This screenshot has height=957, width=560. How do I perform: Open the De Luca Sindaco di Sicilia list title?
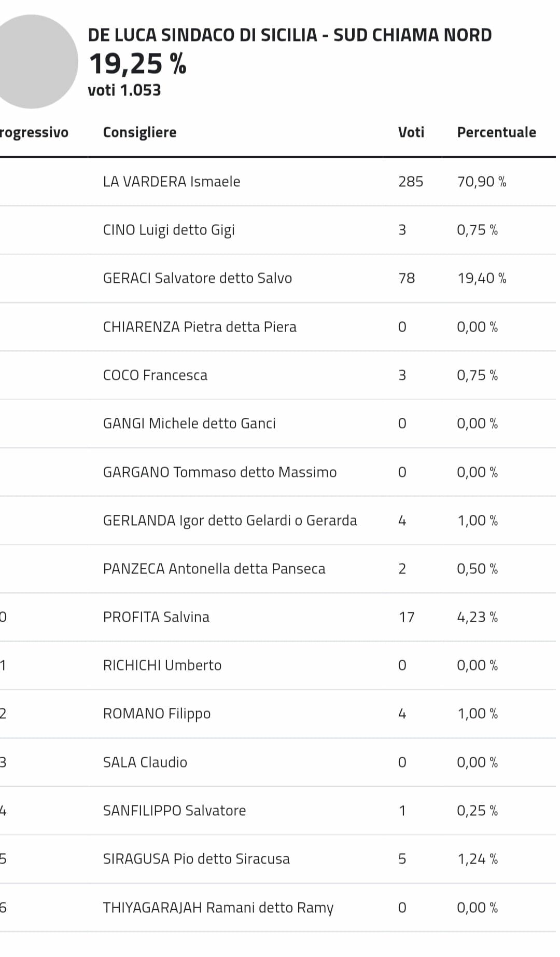pos(290,35)
